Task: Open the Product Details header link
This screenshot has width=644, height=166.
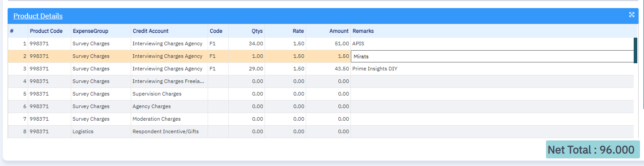Action: tap(38, 16)
